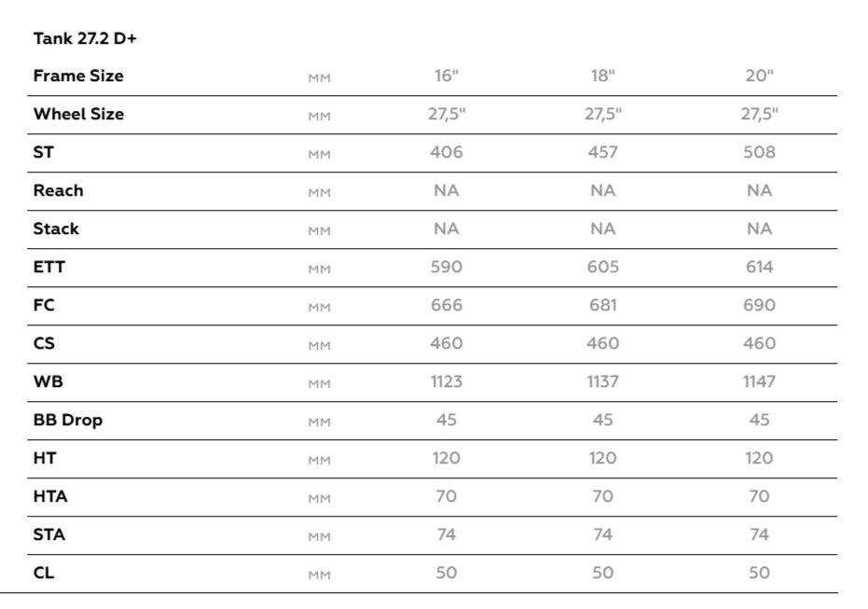
Task: Select the 'STA' row label
Action: 49,534
